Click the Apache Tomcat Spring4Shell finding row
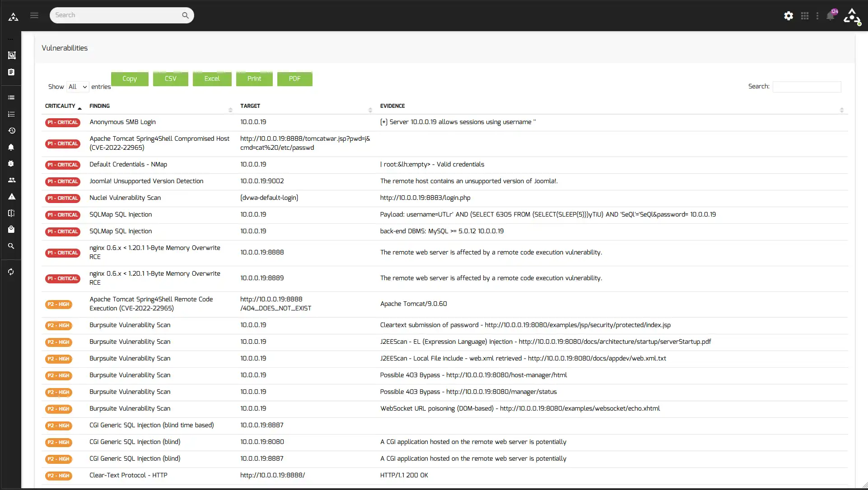 [x=159, y=143]
